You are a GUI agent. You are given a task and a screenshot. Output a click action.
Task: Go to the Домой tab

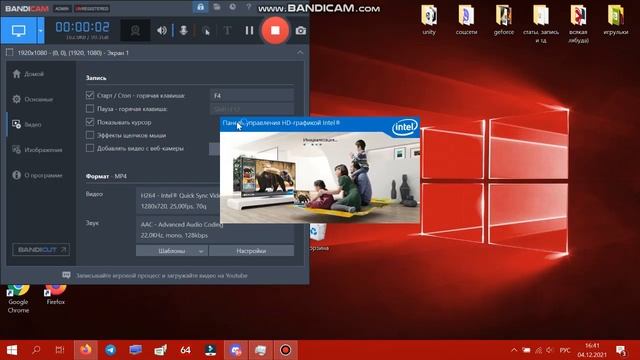coord(29,74)
